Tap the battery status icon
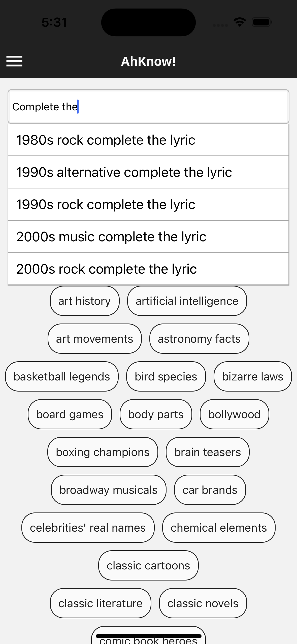Image resolution: width=297 pixels, height=644 pixels. [262, 22]
